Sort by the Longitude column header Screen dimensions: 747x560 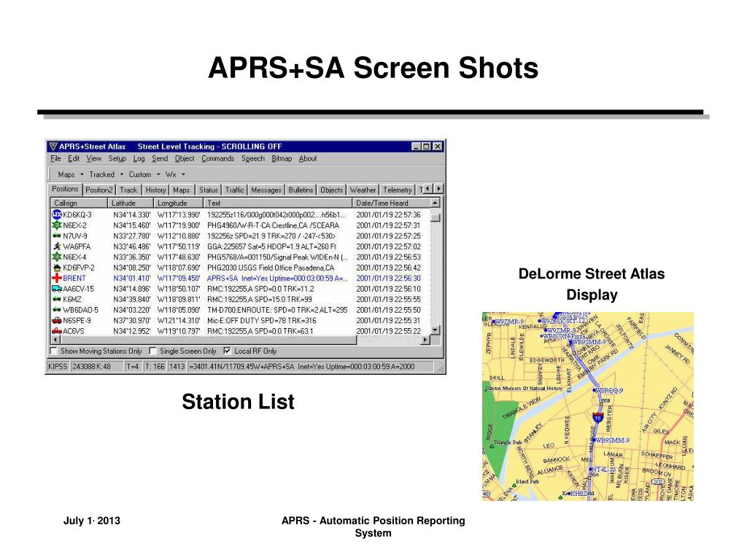[179, 203]
